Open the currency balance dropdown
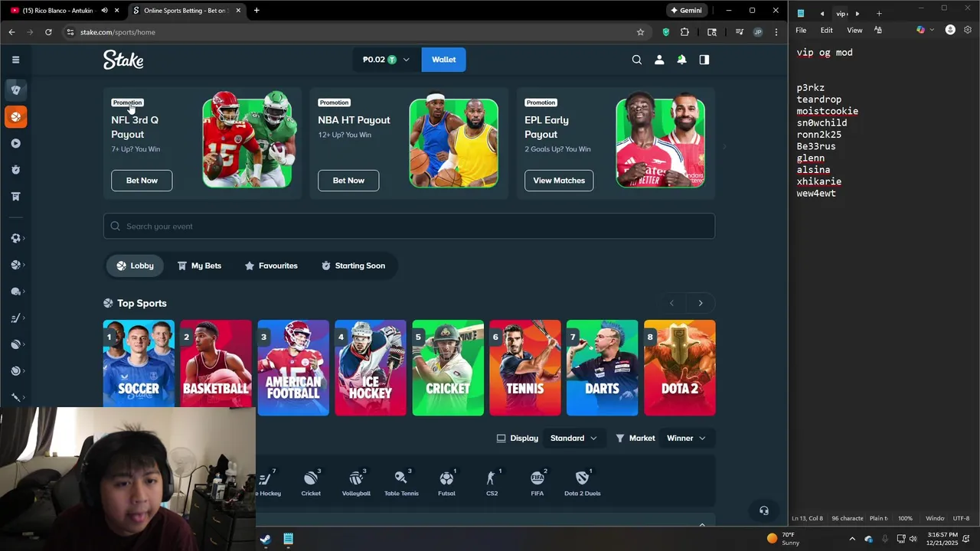980x551 pixels. pyautogui.click(x=387, y=60)
